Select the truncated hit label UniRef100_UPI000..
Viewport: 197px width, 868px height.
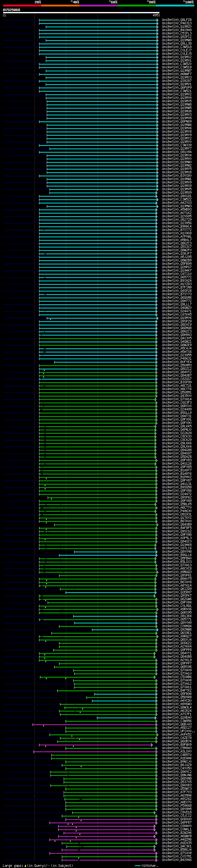(178, 731)
